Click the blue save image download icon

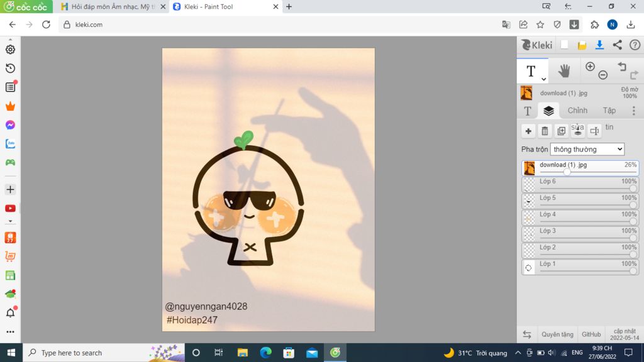(599, 45)
